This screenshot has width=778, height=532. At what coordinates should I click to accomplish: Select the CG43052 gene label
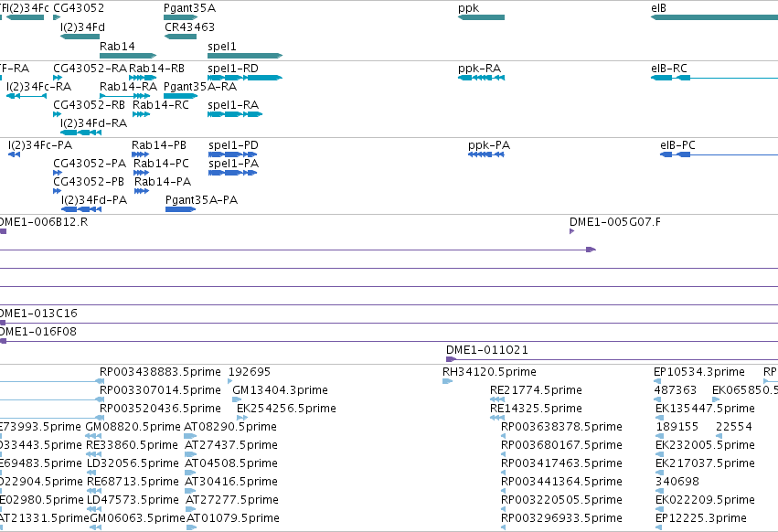(x=79, y=8)
